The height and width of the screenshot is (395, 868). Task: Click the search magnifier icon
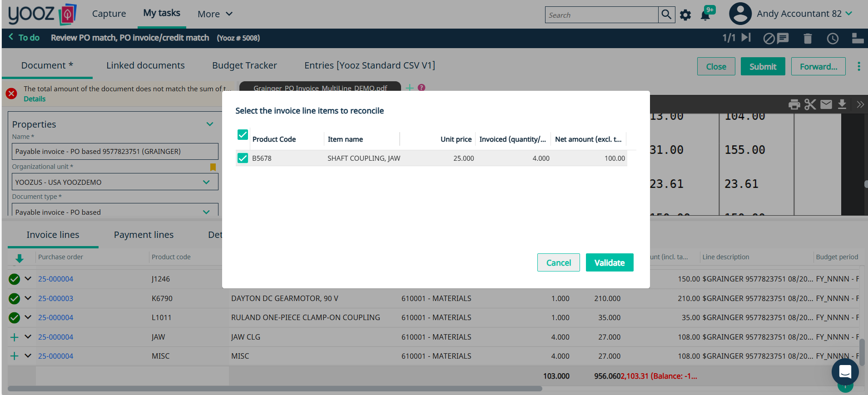click(x=666, y=15)
